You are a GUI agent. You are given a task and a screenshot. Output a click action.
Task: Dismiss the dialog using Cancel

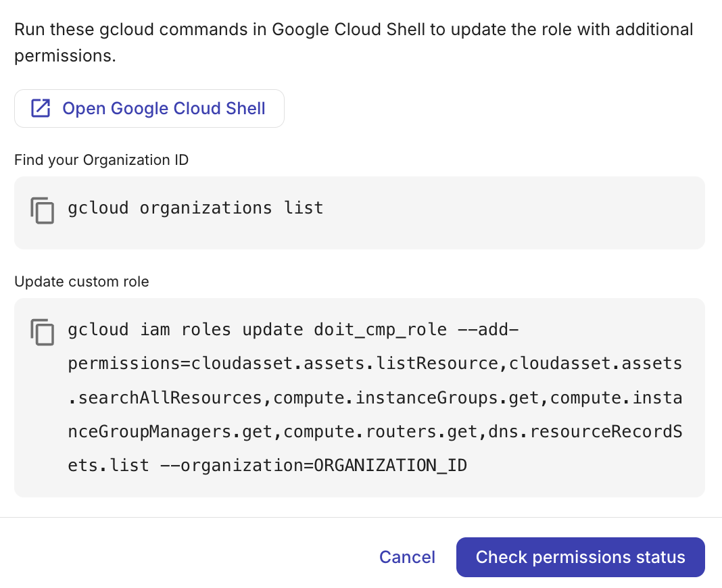pyautogui.click(x=407, y=557)
